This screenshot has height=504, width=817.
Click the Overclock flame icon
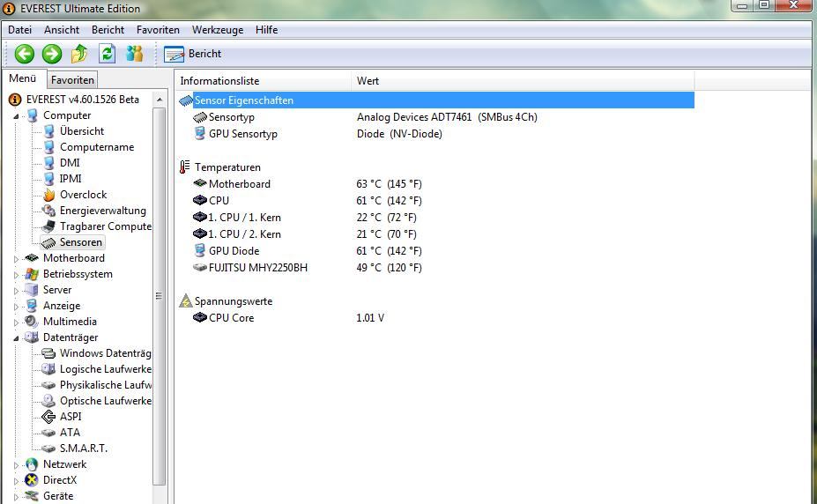(49, 195)
